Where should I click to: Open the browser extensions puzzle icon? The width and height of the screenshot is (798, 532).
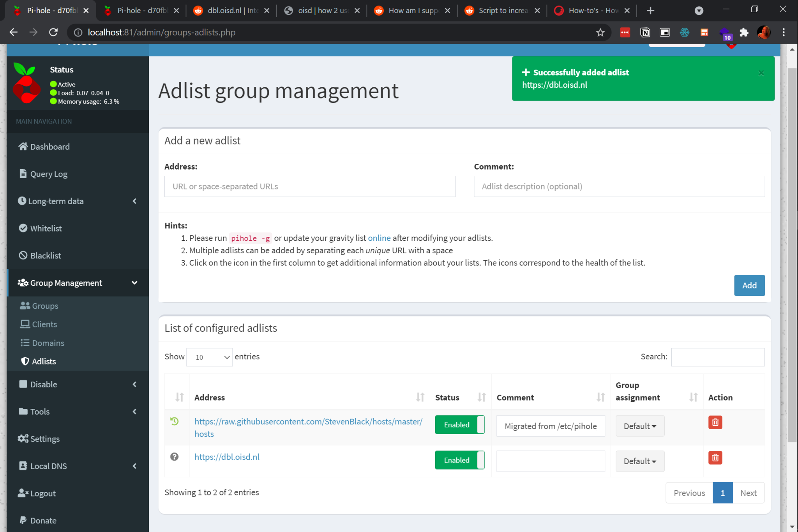[744, 32]
